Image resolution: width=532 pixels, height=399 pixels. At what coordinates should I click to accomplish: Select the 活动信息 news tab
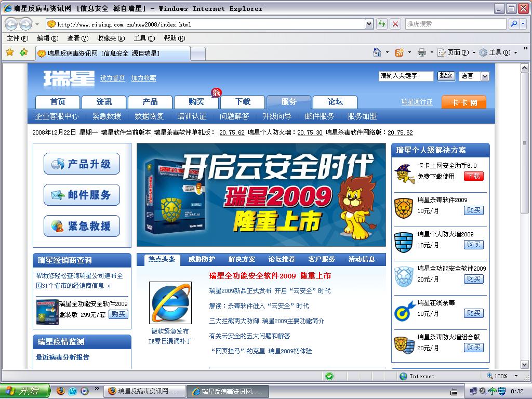point(362,259)
